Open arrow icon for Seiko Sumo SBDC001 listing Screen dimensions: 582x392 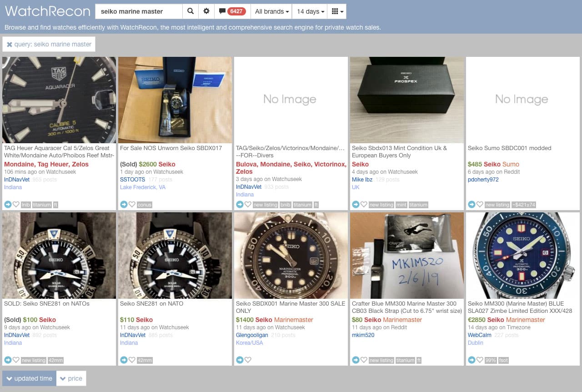coord(472,205)
